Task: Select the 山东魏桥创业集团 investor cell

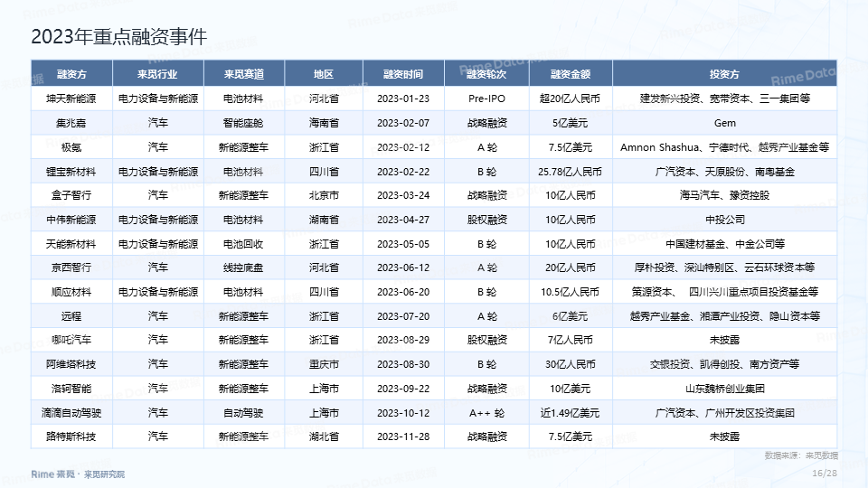Action: tap(724, 389)
